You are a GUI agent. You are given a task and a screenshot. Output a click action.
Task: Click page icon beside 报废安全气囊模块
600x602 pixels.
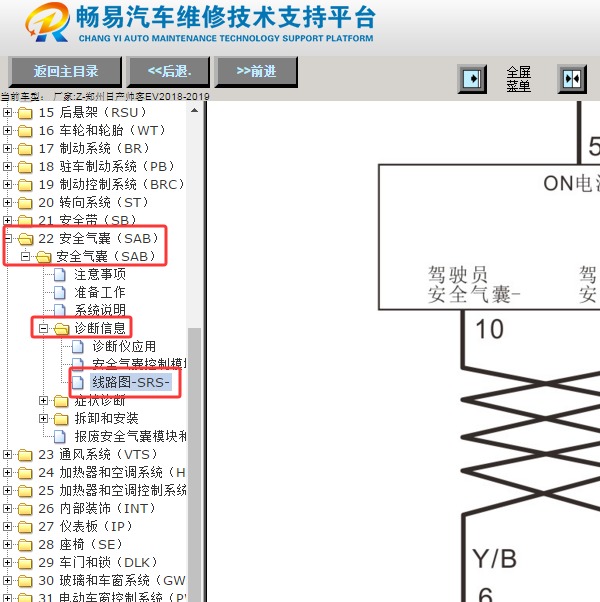(x=60, y=437)
